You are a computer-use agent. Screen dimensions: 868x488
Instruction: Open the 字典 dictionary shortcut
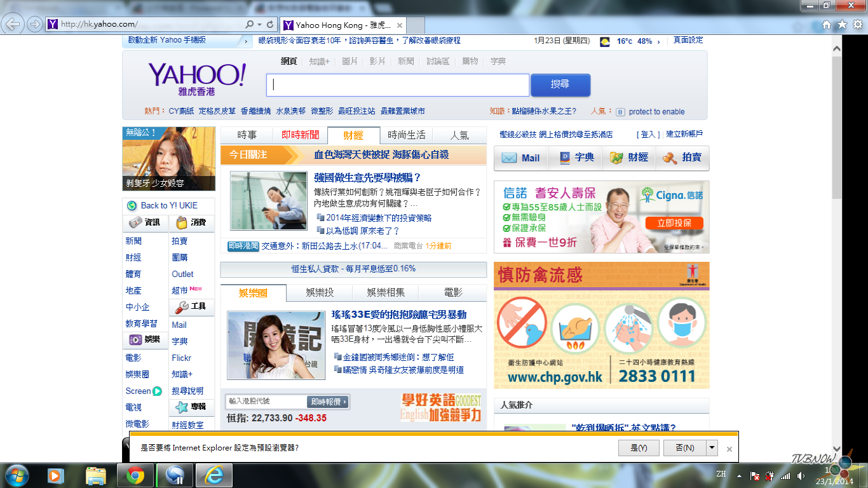tap(575, 158)
